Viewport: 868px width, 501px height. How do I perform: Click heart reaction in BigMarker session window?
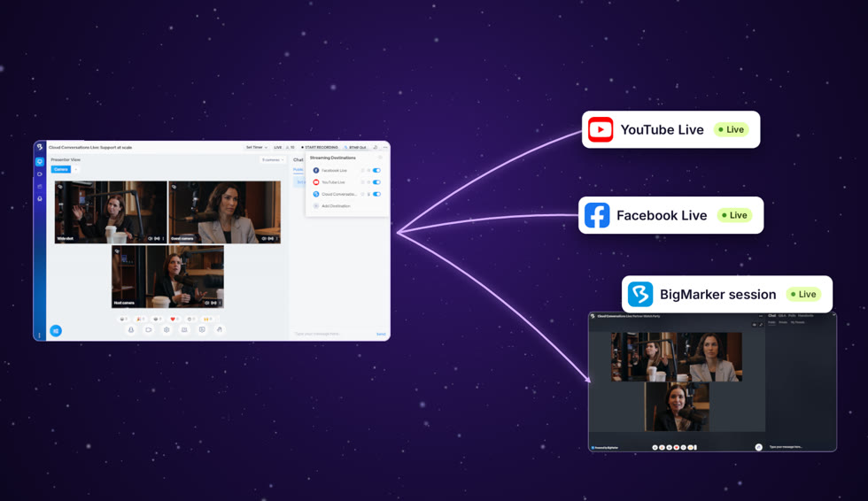tap(677, 447)
